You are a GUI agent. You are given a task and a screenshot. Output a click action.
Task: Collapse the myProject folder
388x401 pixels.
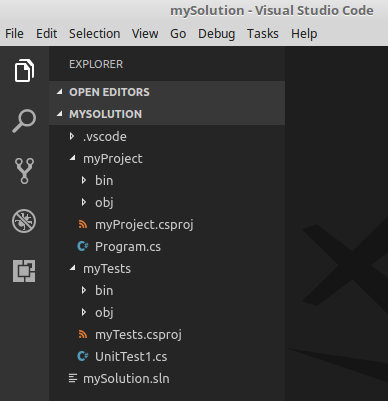point(167,158)
